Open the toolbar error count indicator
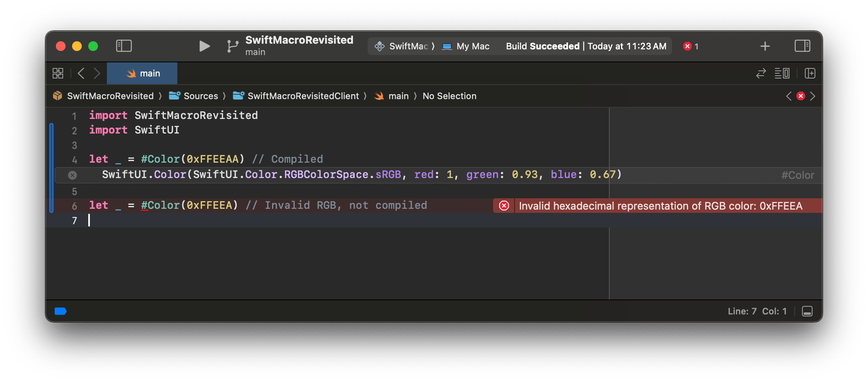 [x=690, y=46]
